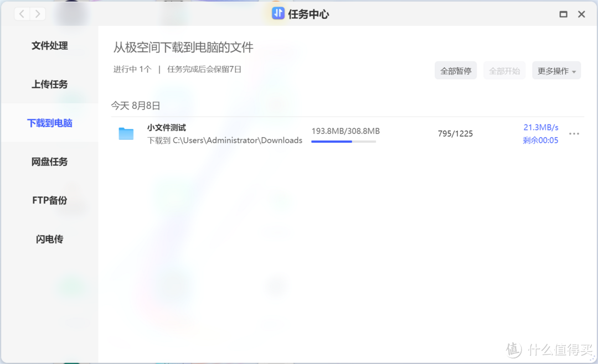Open the 网盘任务 section
This screenshot has height=364, width=598.
tap(49, 162)
